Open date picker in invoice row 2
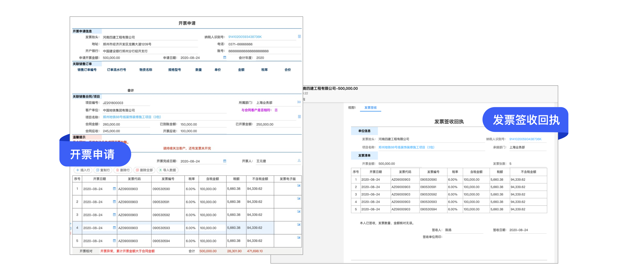This screenshot has height=280, width=644. point(114,201)
